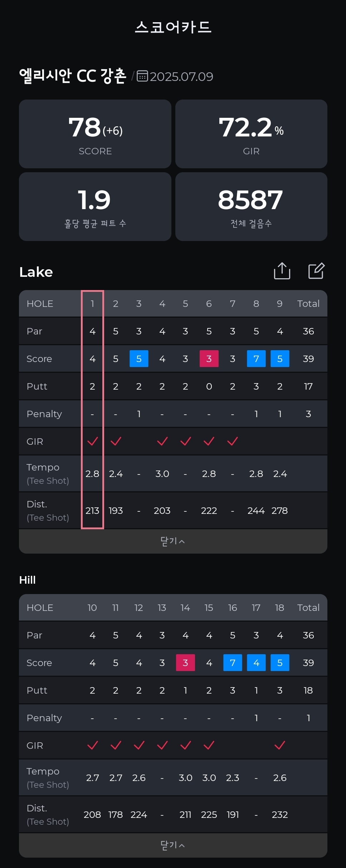Click the red birdie score on hole 6
Viewport: 346px width, 868px height.
click(x=209, y=359)
